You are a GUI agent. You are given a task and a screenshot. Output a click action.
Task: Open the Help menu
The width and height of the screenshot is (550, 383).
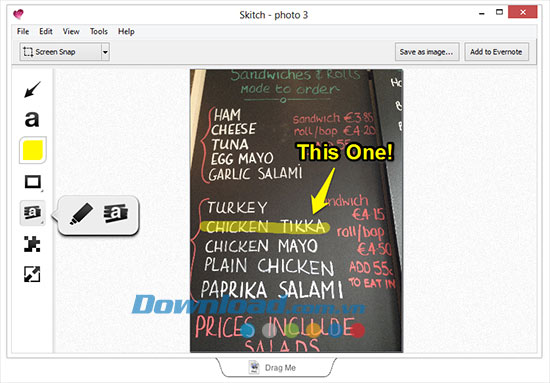point(126,32)
